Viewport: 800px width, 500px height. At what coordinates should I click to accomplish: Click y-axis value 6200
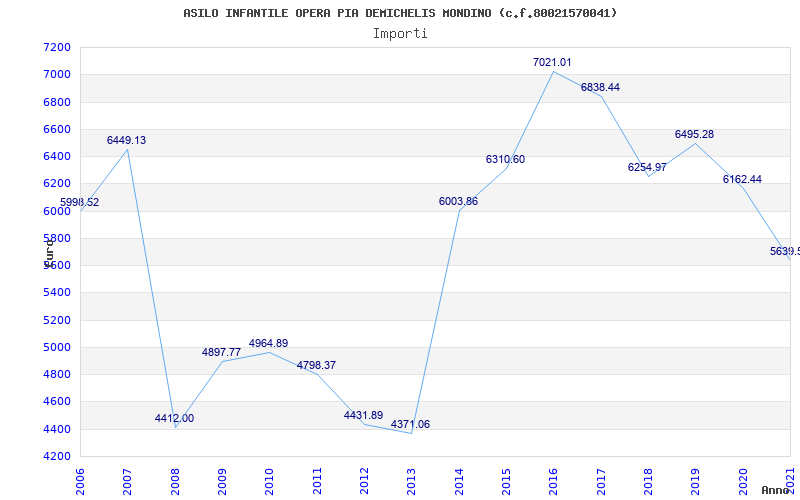[x=58, y=184]
